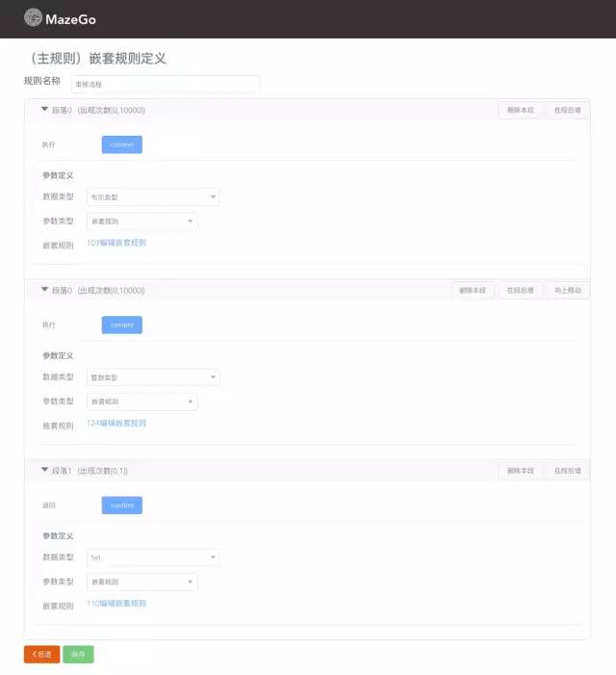This screenshot has height=675, width=616.
Task: Click 在段后增 in the 段落1 section
Action: pos(567,471)
